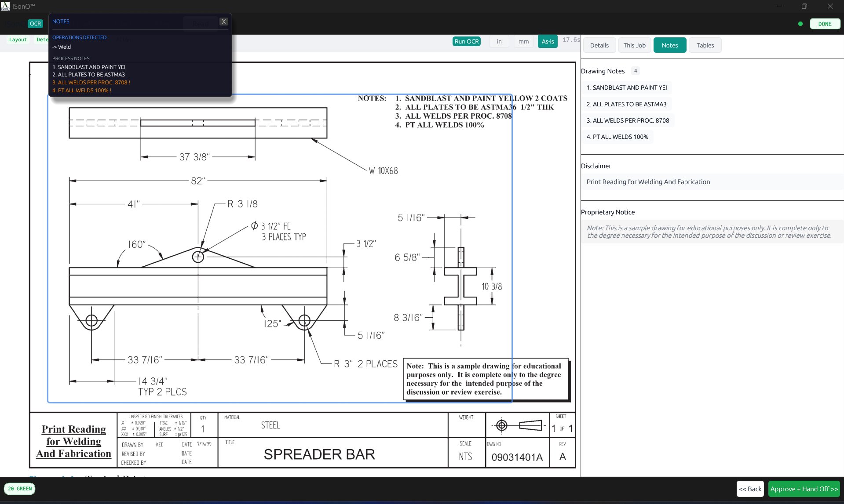
Task: Click the 20 GREEN status badge
Action: click(20, 489)
